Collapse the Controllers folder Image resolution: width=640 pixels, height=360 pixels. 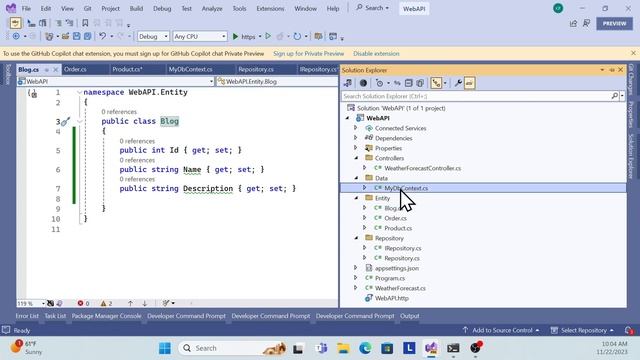click(356, 158)
